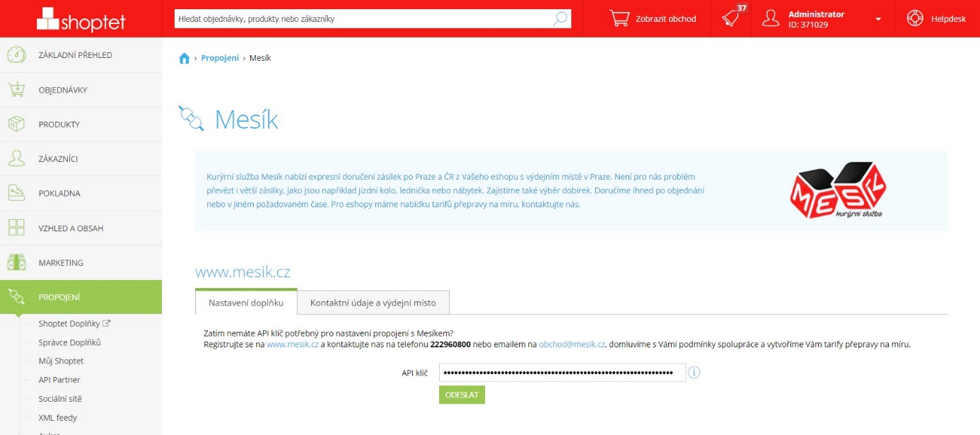Click the home icon in breadcrumb

[185, 58]
